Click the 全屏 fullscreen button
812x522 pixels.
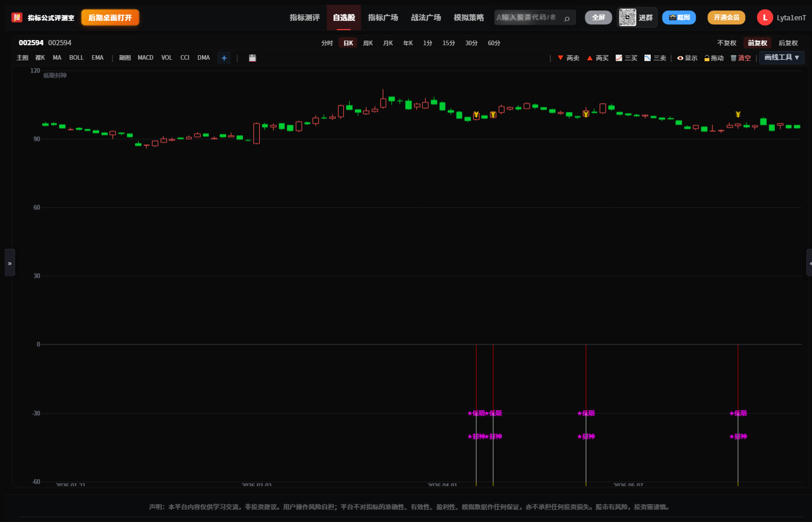click(x=599, y=17)
